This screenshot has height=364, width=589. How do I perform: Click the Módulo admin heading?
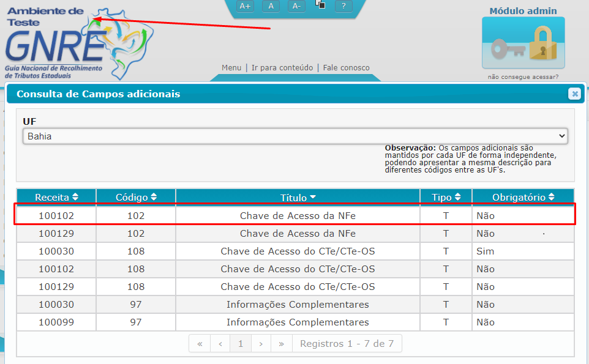point(523,11)
